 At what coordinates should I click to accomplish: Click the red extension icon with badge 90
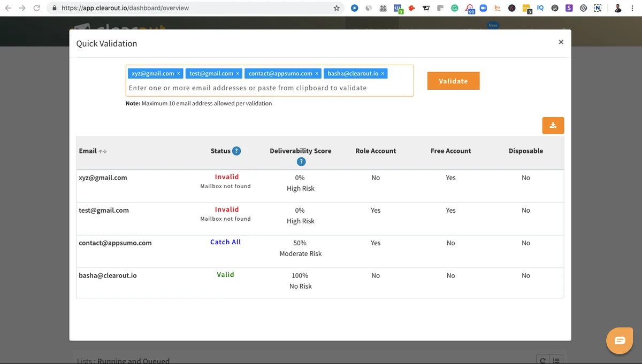coord(470,9)
